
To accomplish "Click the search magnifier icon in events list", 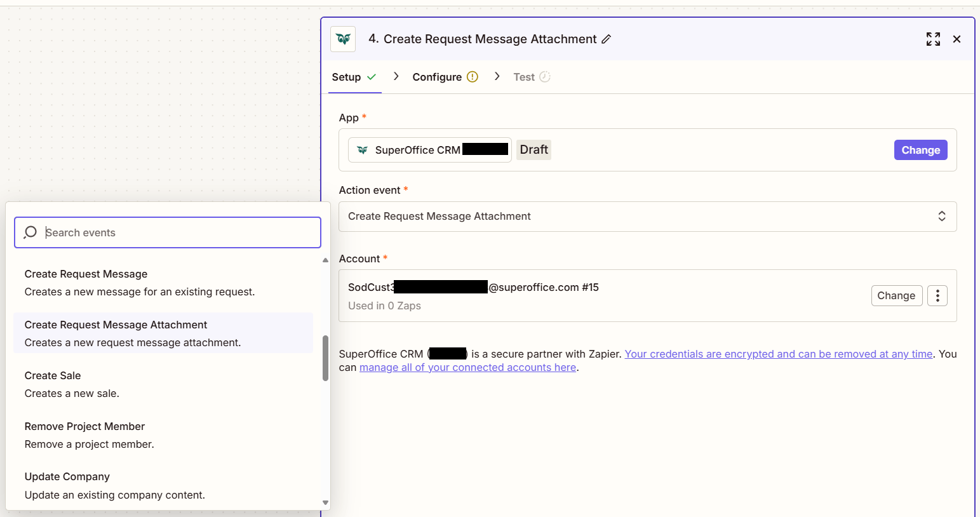I will point(30,232).
